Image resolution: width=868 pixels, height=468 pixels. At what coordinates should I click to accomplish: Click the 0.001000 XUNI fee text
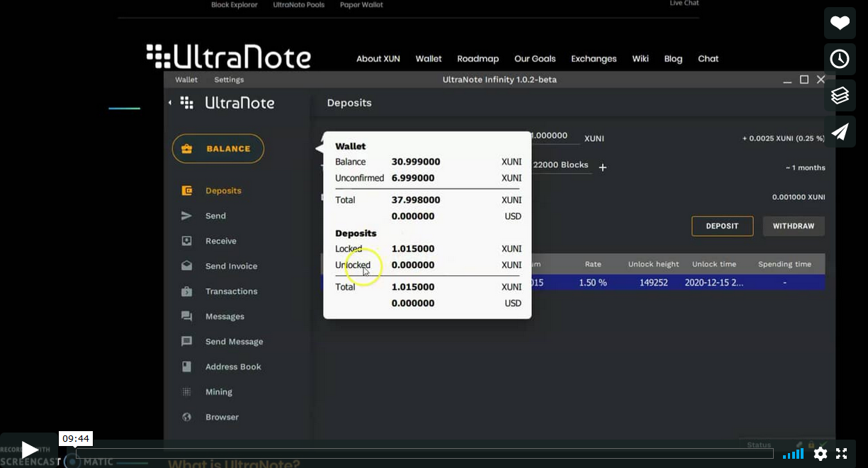point(799,197)
